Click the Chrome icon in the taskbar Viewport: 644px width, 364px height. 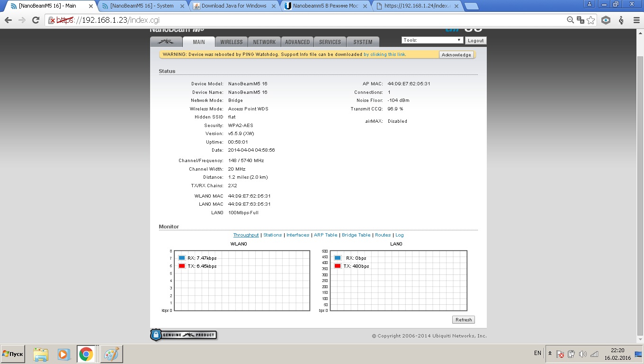pyautogui.click(x=86, y=354)
